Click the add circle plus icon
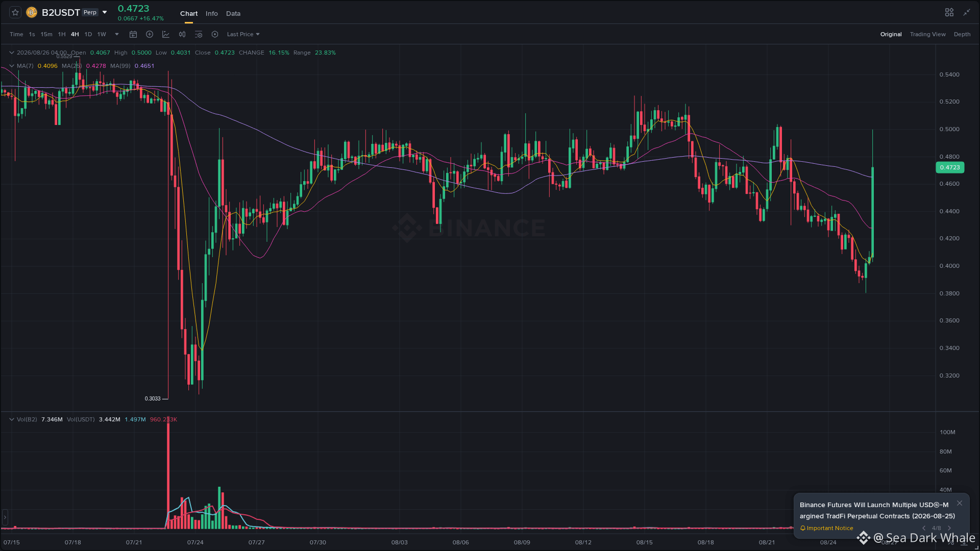 click(150, 34)
